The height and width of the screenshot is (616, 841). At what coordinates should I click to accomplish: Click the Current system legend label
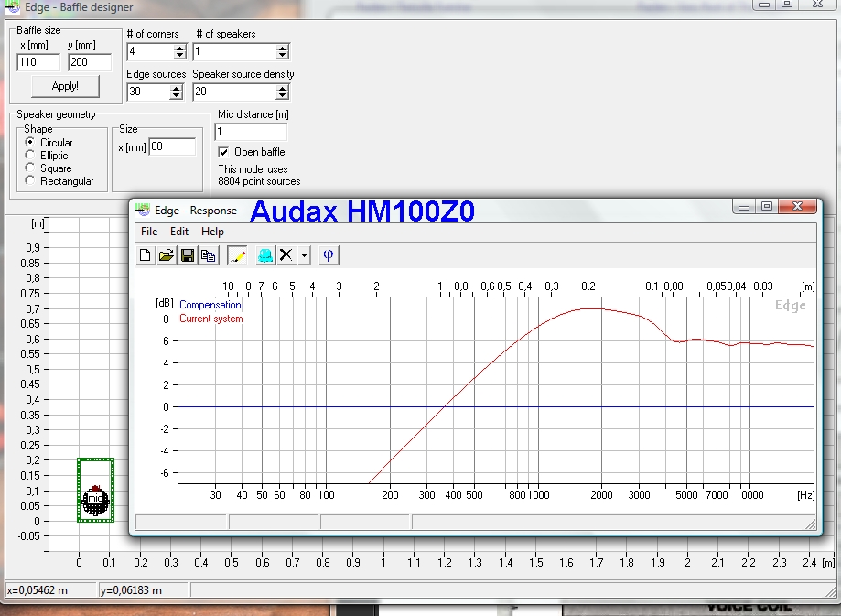210,319
